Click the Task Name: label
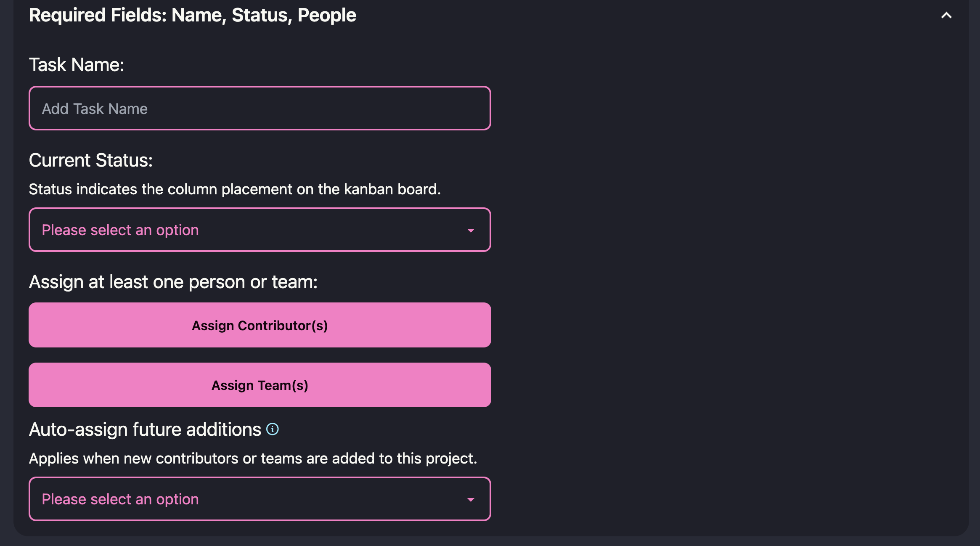This screenshot has width=980, height=546. (x=77, y=65)
